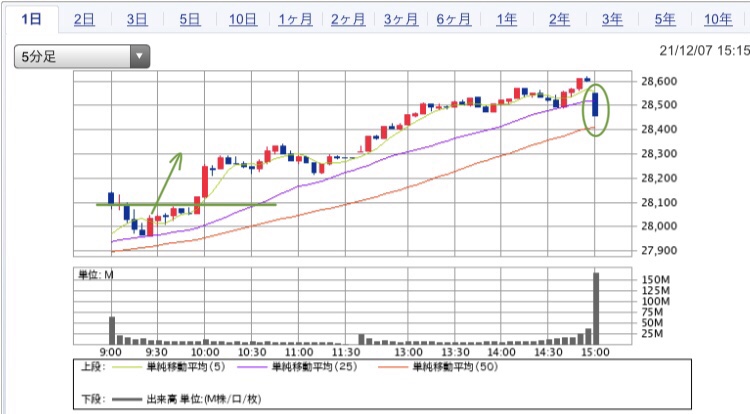Image resolution: width=750 pixels, height=414 pixels.
Task: Click the 28,000 price axis label
Action: (659, 226)
